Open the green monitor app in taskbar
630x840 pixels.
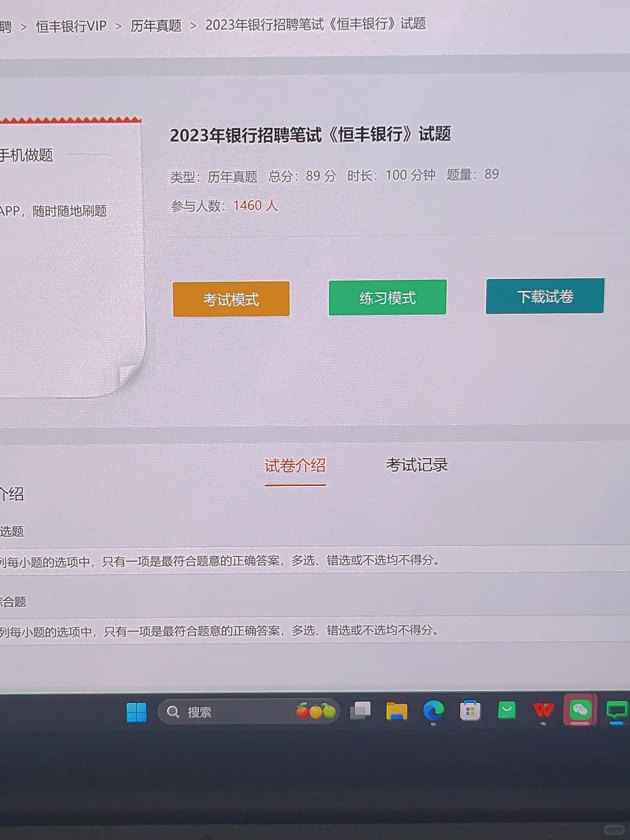pyautogui.click(x=617, y=711)
